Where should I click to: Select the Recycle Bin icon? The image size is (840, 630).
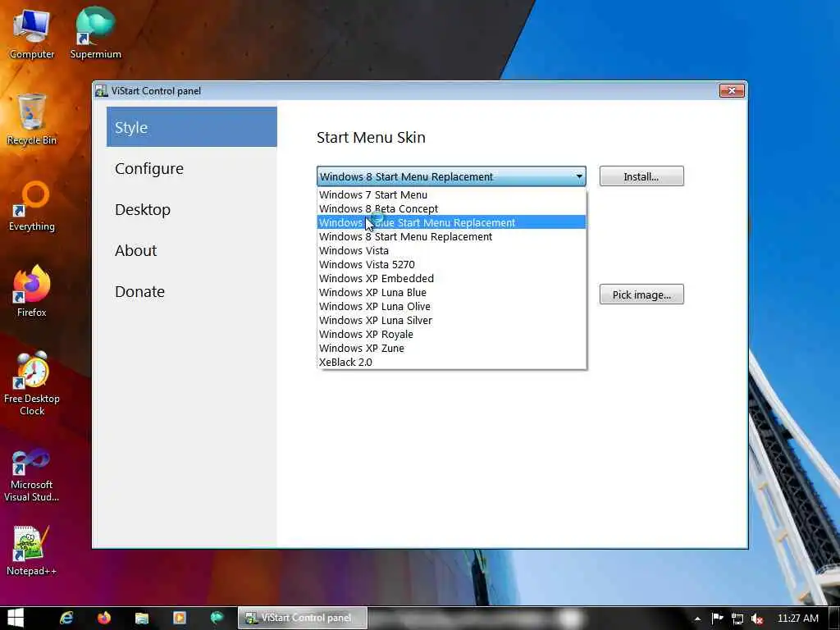pyautogui.click(x=32, y=119)
